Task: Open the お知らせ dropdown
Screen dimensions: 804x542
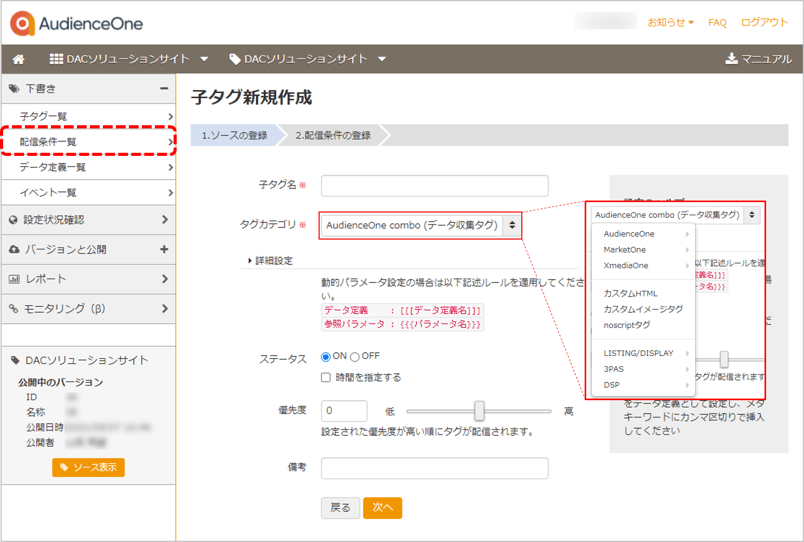Action: pos(670,22)
